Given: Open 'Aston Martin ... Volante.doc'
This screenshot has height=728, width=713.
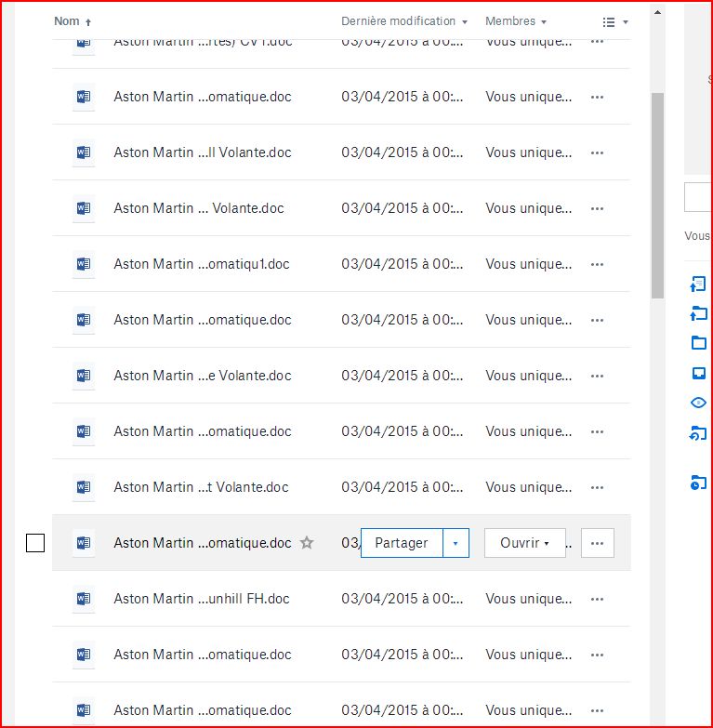Looking at the screenshot, I should [199, 208].
